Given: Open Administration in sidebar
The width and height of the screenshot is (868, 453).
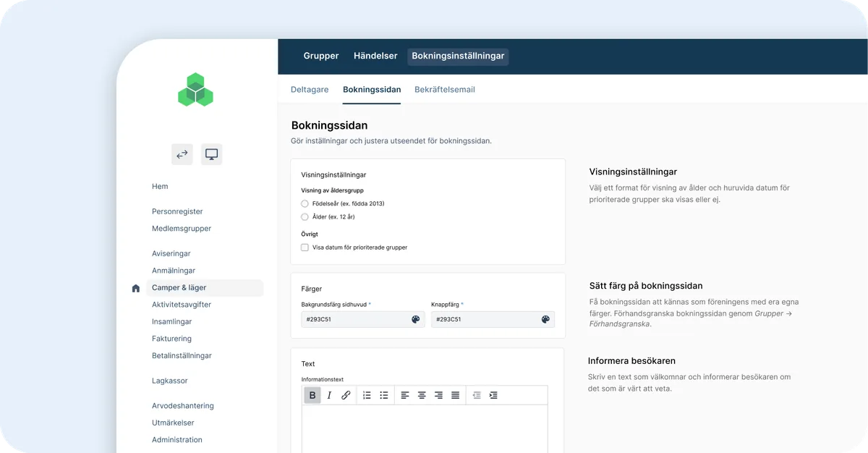Looking at the screenshot, I should tap(177, 440).
